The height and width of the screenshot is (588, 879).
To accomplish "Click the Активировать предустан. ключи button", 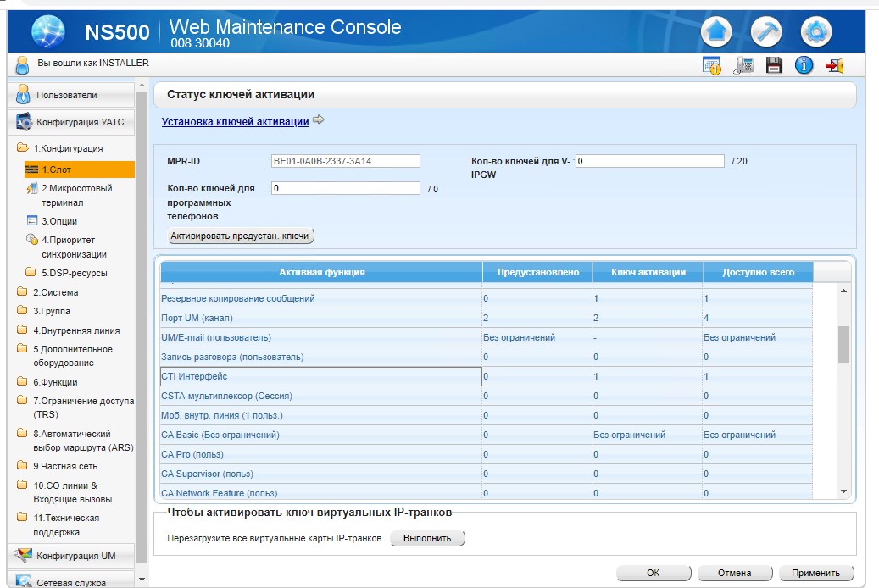I will (240, 236).
